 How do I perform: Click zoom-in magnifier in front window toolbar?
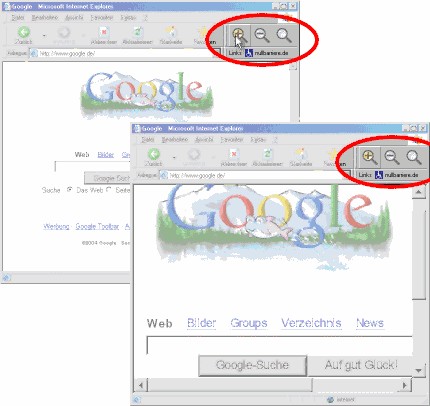369,157
